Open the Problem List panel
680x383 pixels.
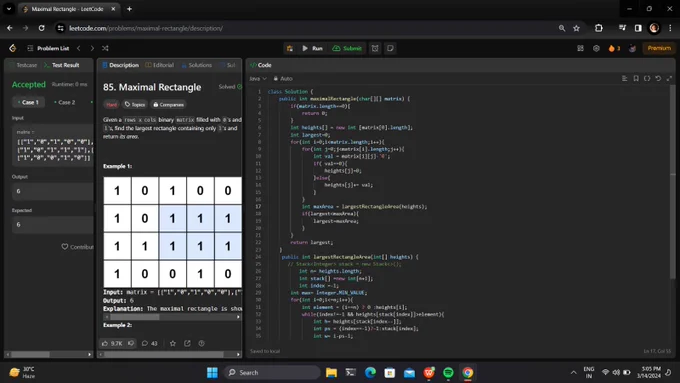[49, 48]
